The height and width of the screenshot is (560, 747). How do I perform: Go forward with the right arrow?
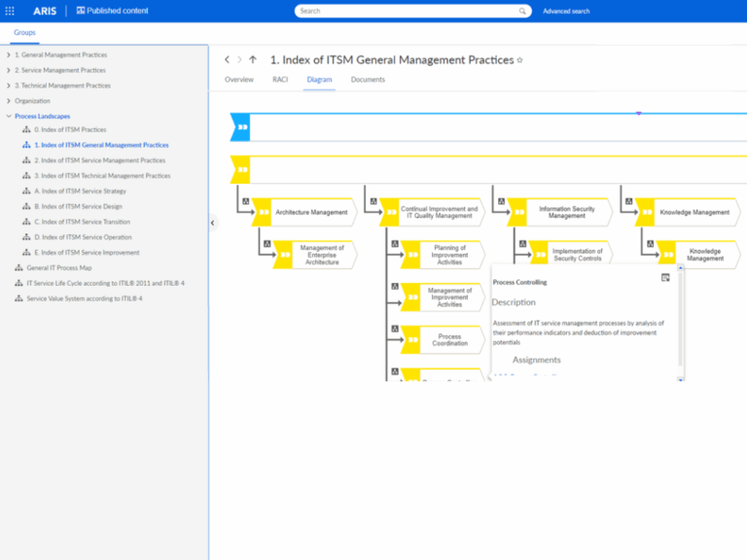239,59
